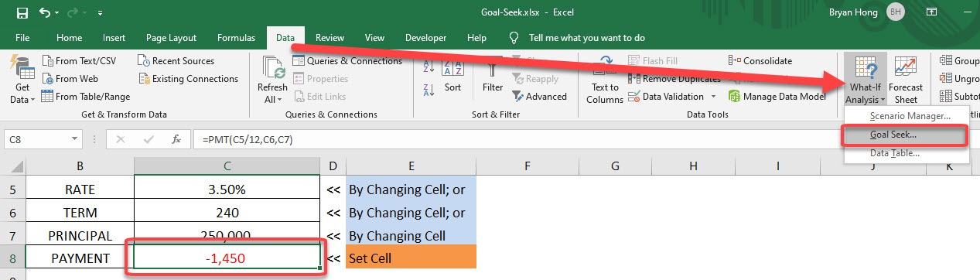Open Existing Connections
Image resolution: width=980 pixels, height=280 pixels.
pos(188,79)
